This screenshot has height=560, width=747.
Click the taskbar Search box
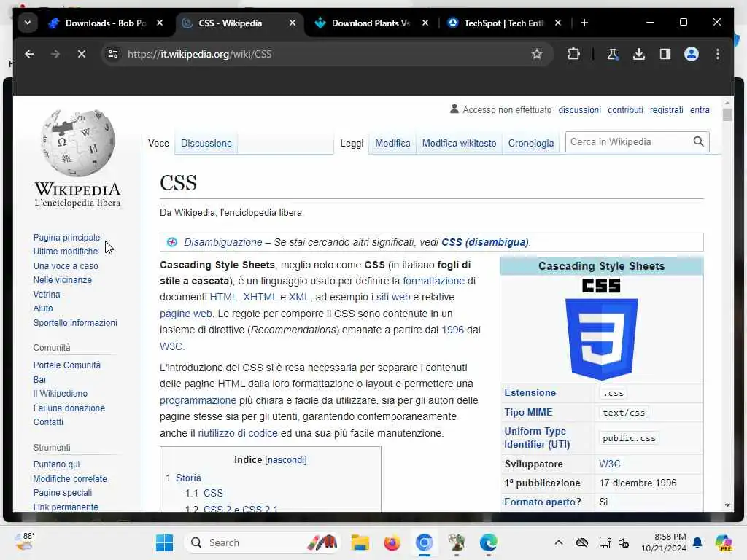[263, 542]
